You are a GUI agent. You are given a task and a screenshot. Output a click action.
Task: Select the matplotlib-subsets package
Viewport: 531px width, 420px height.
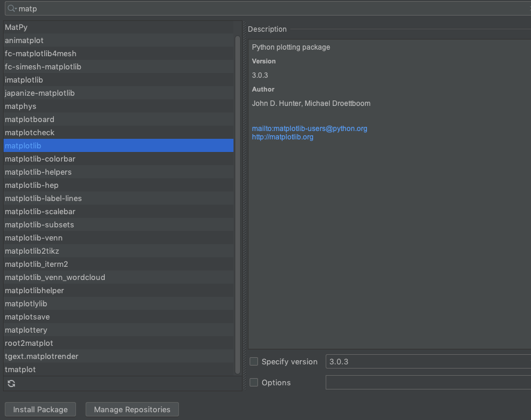119,225
